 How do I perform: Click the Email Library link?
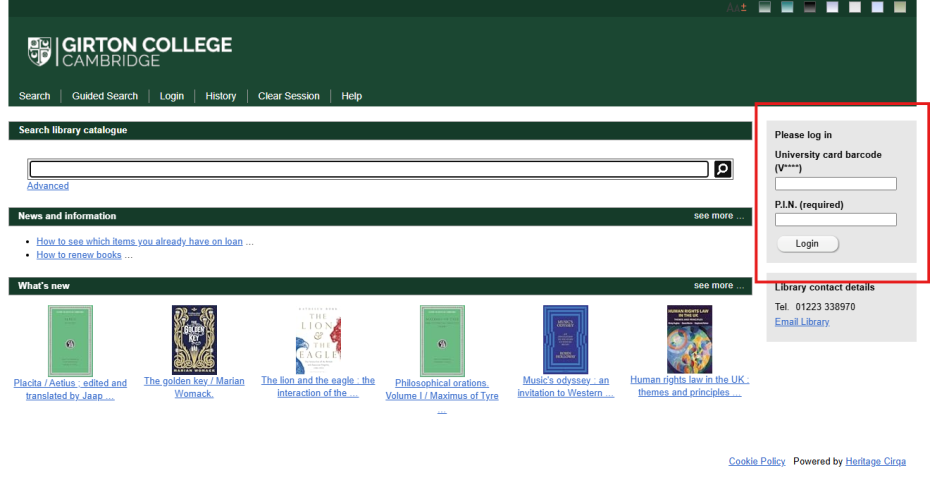802,322
